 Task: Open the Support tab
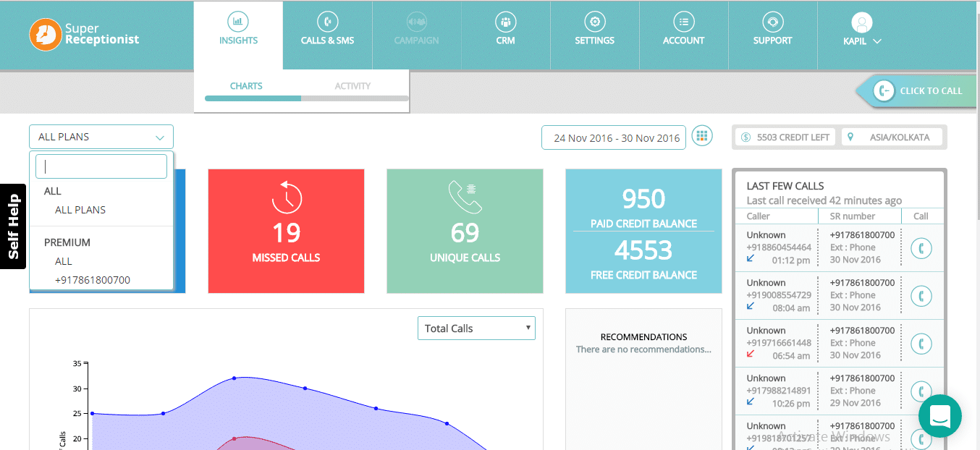click(x=772, y=35)
